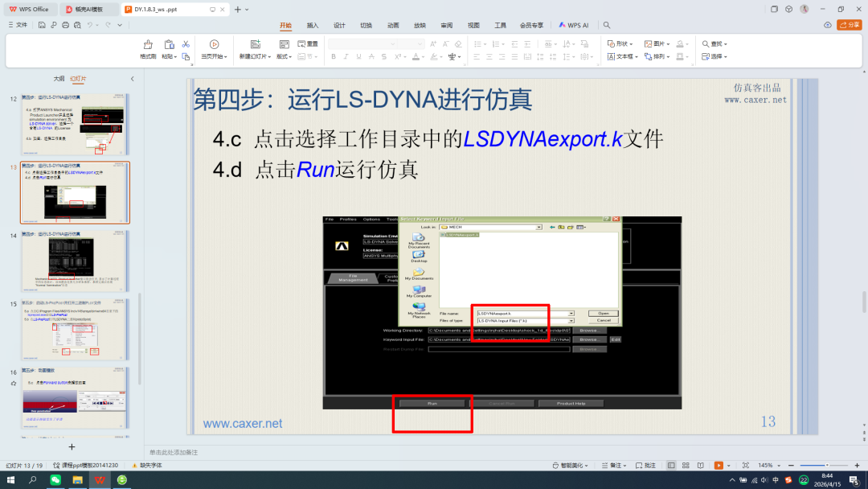
Task: Select slide 14 thumbnail
Action: pos(76,261)
